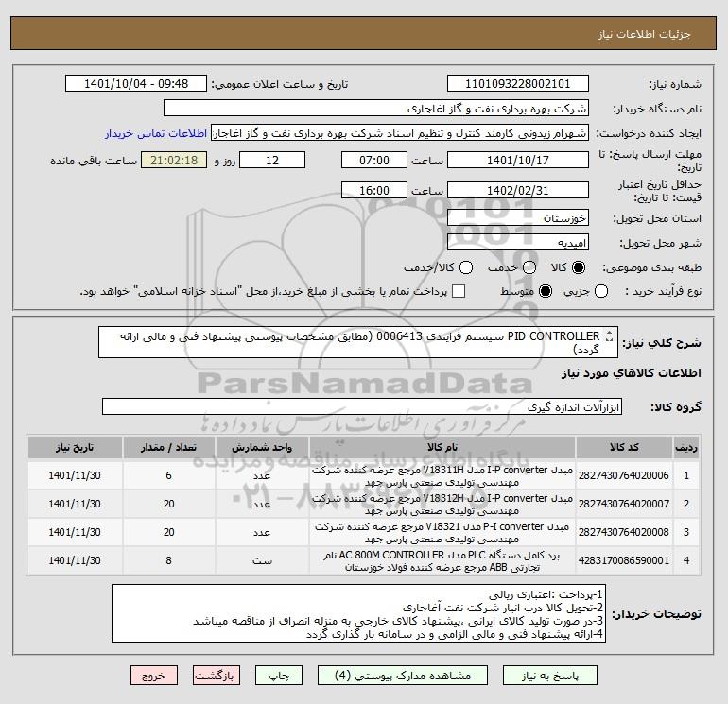Click the V18311H I-P converter item name
728x704 pixels.
click(442, 476)
